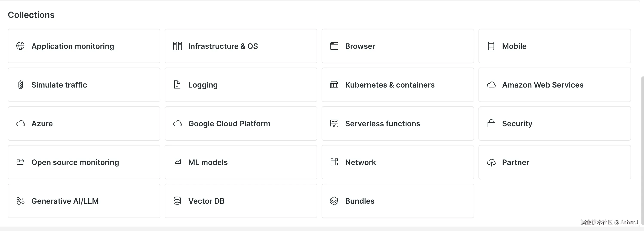
Task: Click the document icon beside Logging
Action: [x=177, y=85]
